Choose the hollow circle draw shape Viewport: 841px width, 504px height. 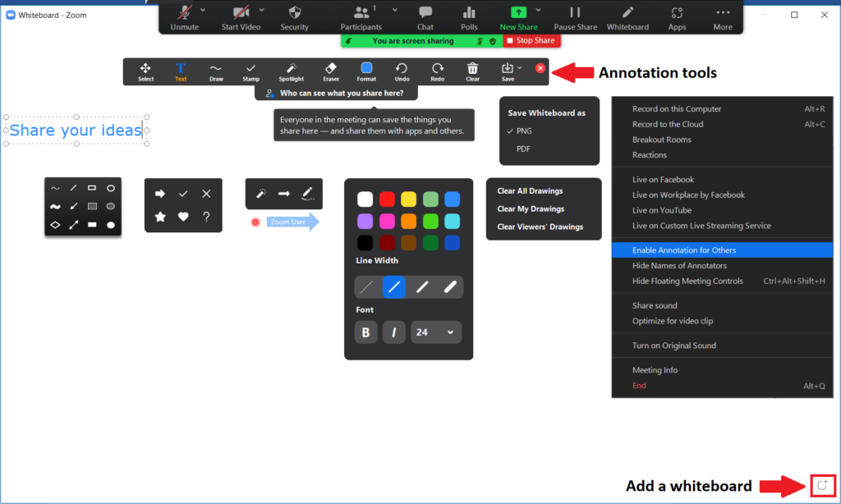tap(111, 188)
